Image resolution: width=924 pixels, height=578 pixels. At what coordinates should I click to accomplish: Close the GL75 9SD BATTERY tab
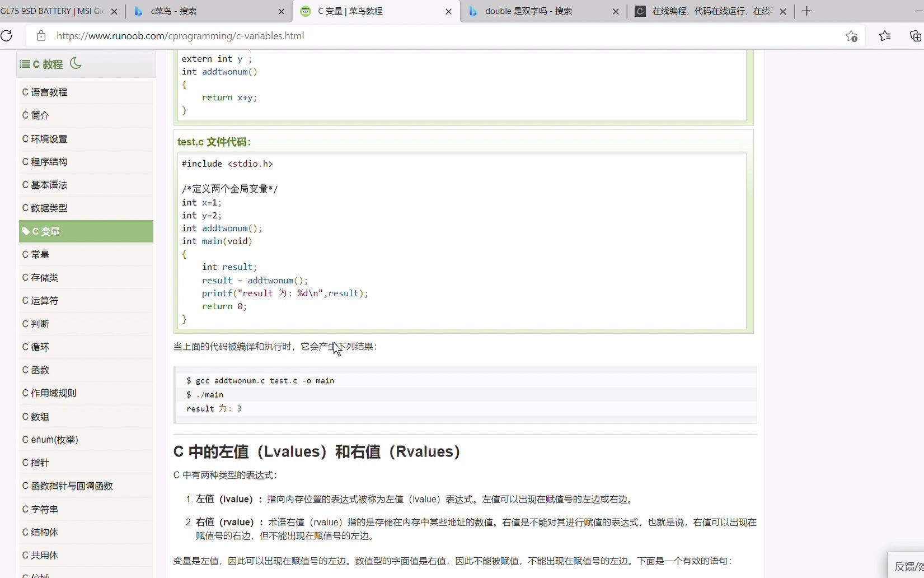[x=114, y=11]
